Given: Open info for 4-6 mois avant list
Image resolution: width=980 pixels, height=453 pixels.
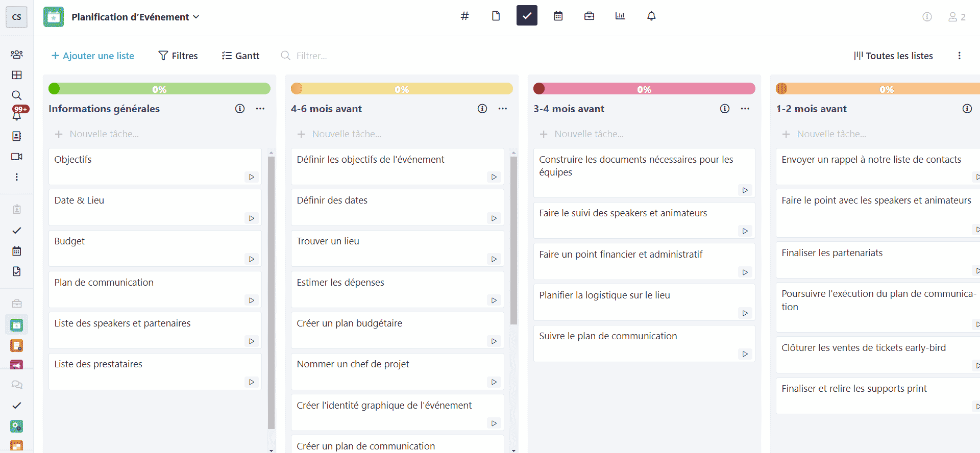Looking at the screenshot, I should (482, 109).
